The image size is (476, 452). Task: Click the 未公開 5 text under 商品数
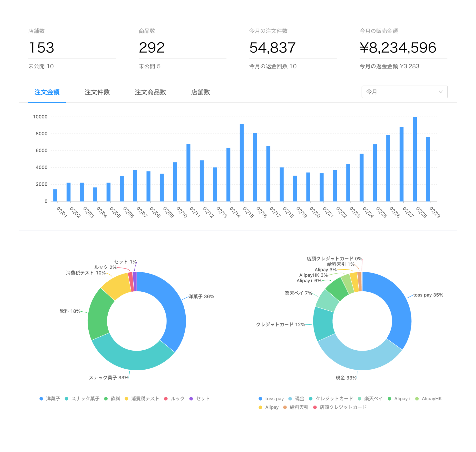(150, 66)
